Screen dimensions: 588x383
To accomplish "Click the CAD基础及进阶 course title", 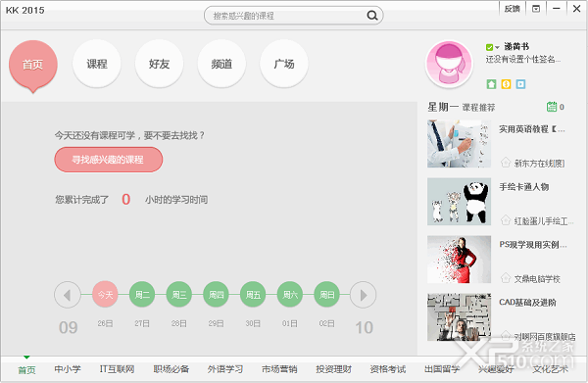I will point(527,303).
